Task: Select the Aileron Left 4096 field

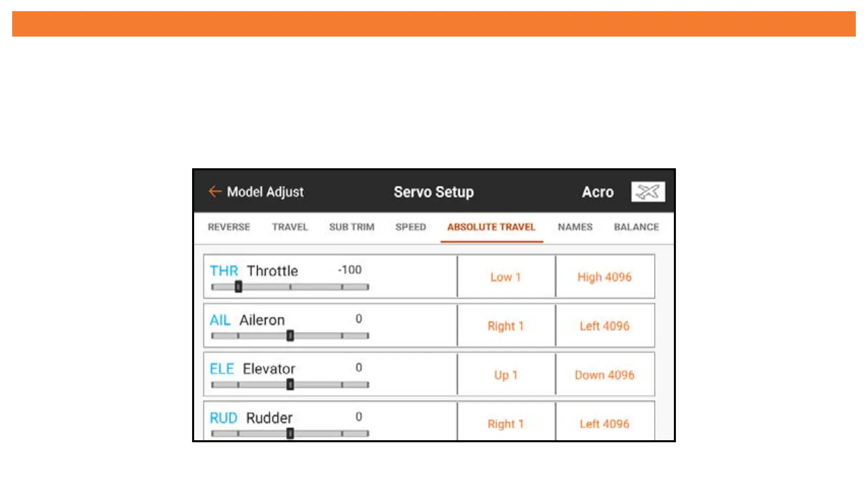Action: coord(604,326)
